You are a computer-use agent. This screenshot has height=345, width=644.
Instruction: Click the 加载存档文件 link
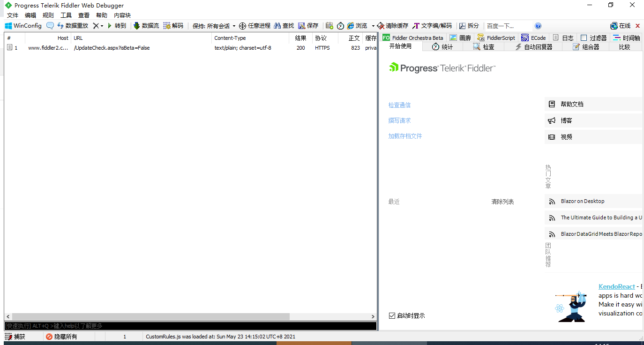(405, 136)
